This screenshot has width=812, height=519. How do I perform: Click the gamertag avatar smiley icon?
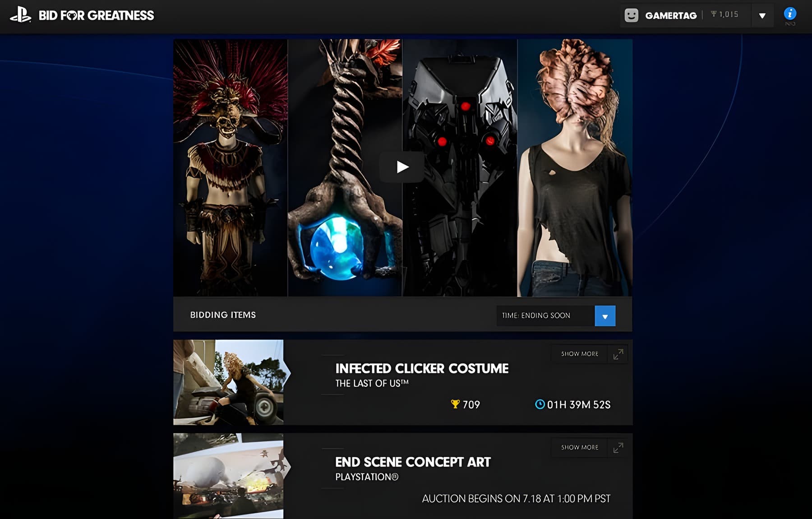[631, 15]
